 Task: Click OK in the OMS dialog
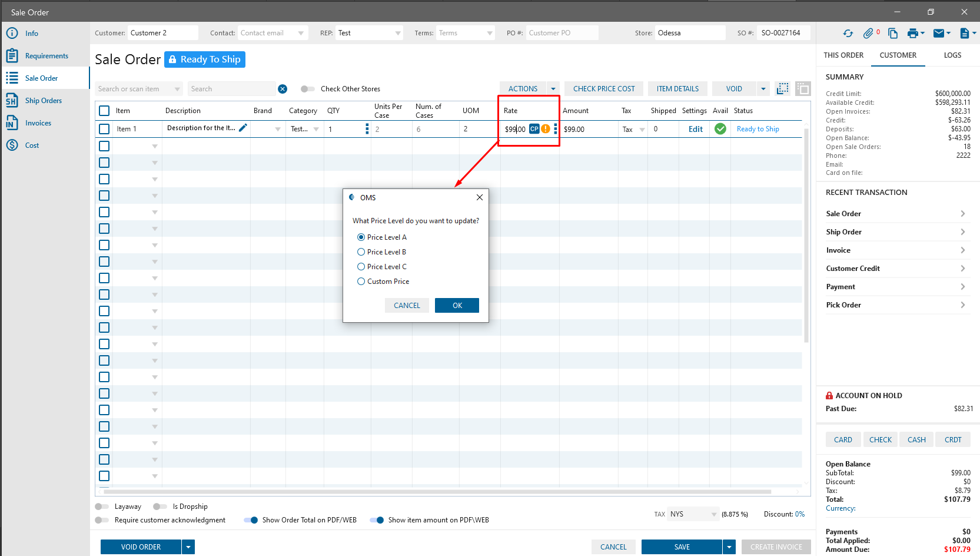457,305
